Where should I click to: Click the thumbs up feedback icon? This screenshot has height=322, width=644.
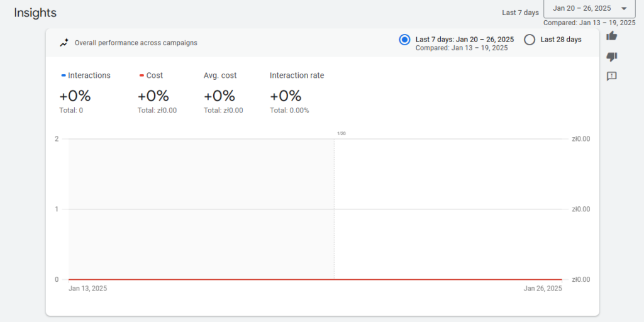point(611,36)
